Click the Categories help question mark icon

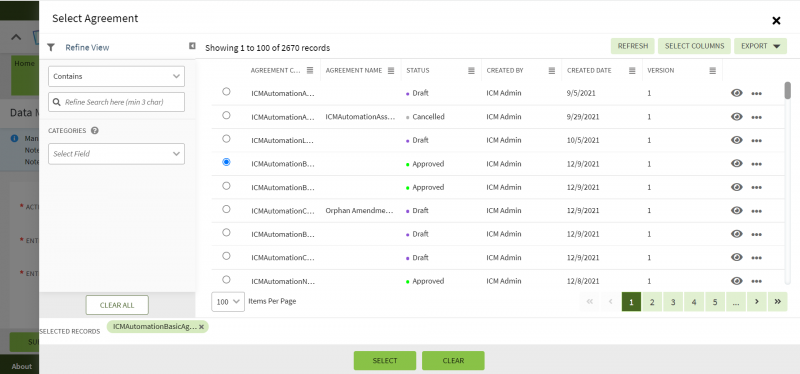coord(94,131)
